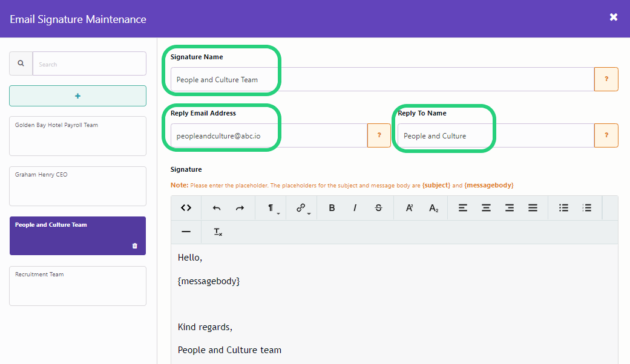The height and width of the screenshot is (364, 630).
Task: Justify text alignment
Action: tap(533, 208)
